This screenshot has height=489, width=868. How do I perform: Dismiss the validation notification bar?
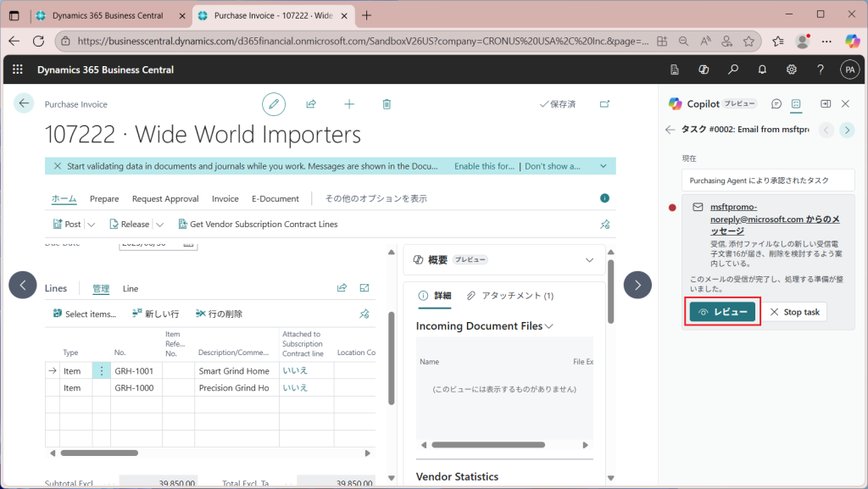pos(57,166)
